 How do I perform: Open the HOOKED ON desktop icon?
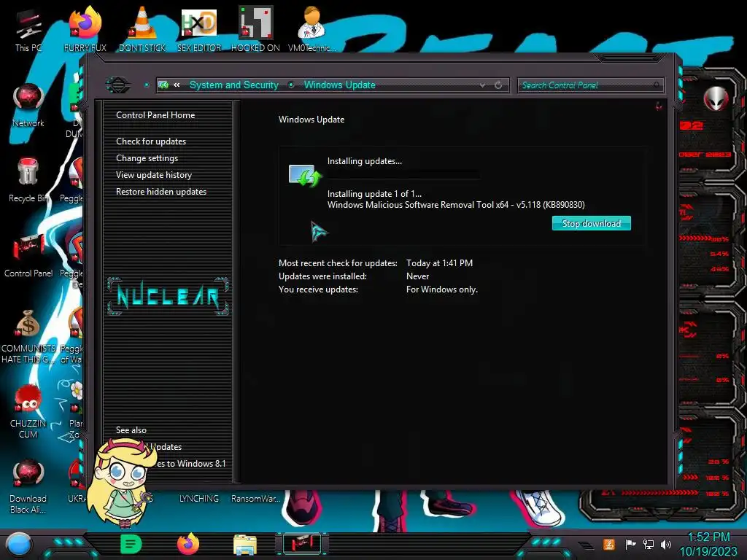point(255,29)
